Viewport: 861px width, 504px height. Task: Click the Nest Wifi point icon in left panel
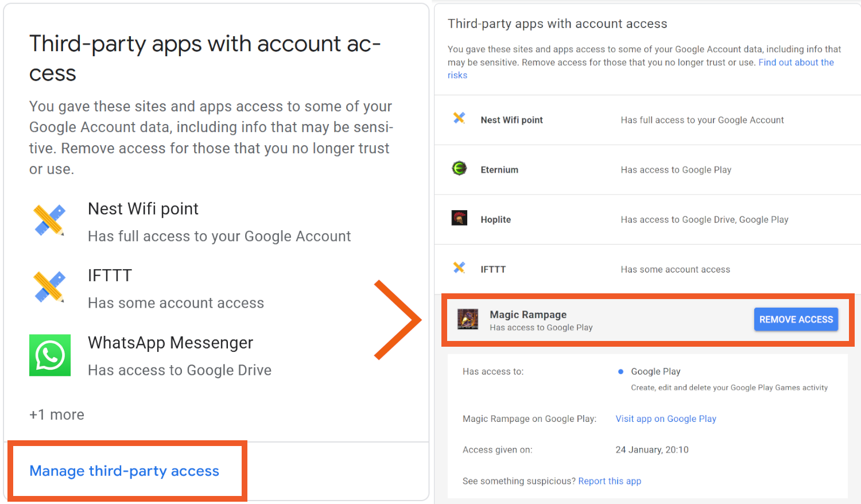pos(49,220)
